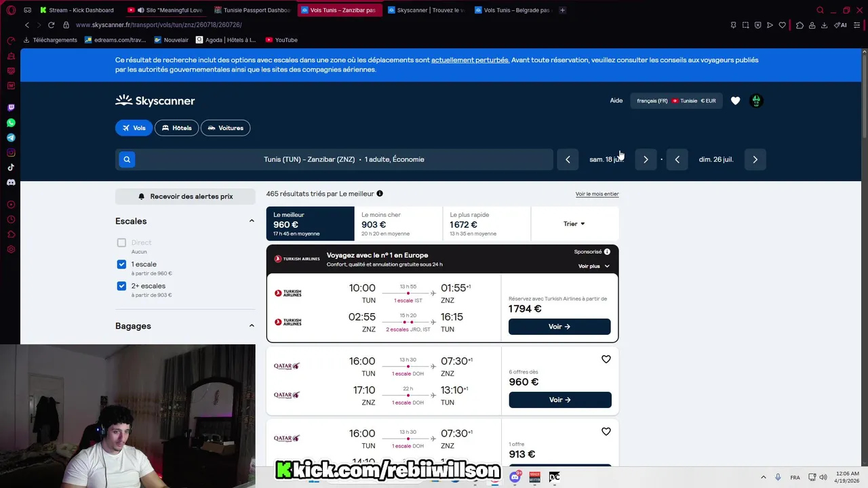Save the 960 € Qatar flight heart
This screenshot has height=488, width=868.
tap(606, 359)
